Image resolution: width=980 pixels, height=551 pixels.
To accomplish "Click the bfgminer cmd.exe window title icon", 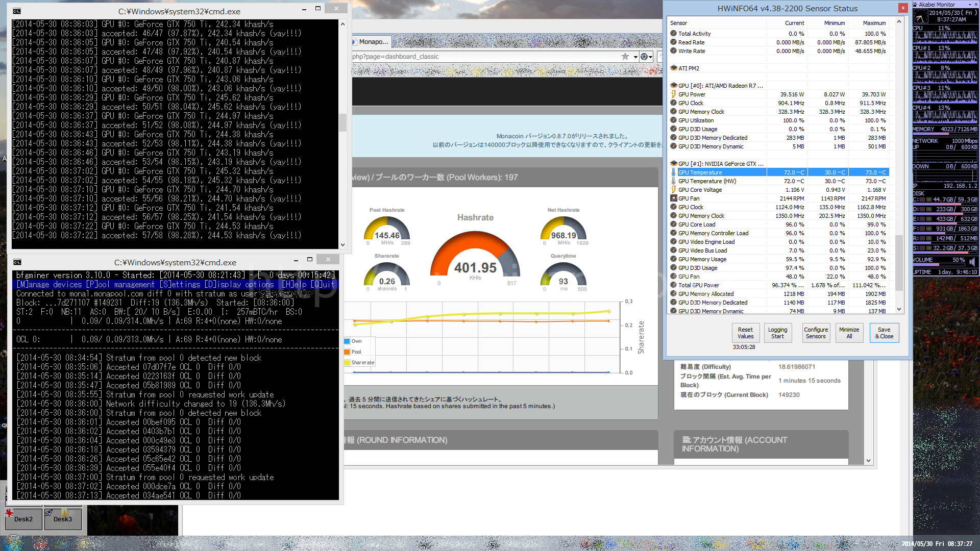I will tap(17, 262).
